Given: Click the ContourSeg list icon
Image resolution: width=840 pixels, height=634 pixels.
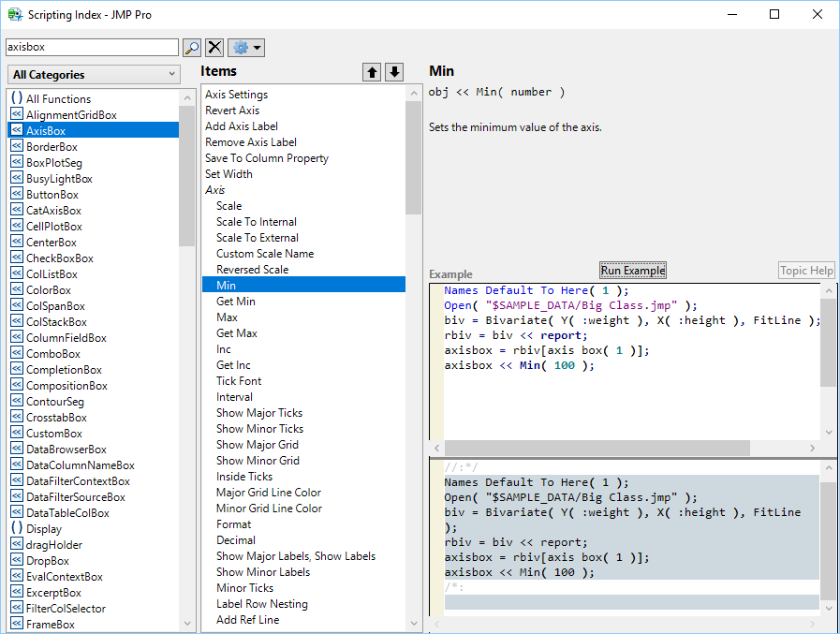Looking at the screenshot, I should pos(17,401).
